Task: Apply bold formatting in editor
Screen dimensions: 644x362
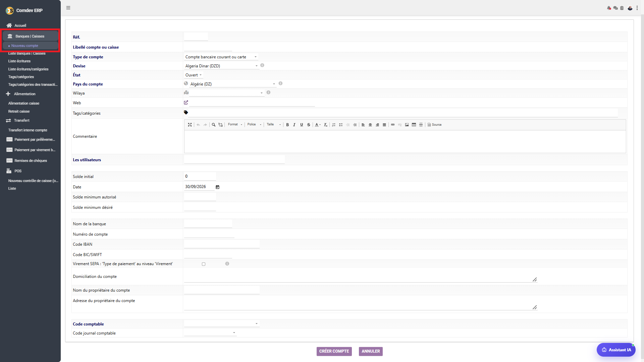Action: 287,125
